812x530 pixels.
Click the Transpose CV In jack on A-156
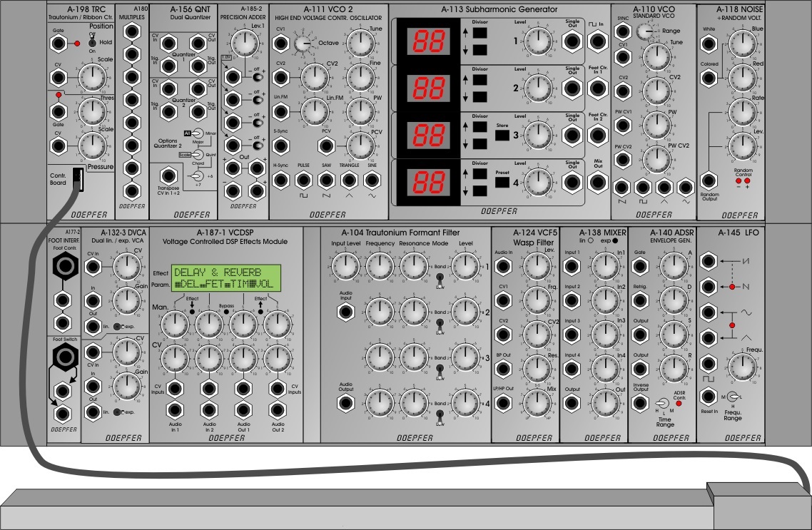click(170, 175)
